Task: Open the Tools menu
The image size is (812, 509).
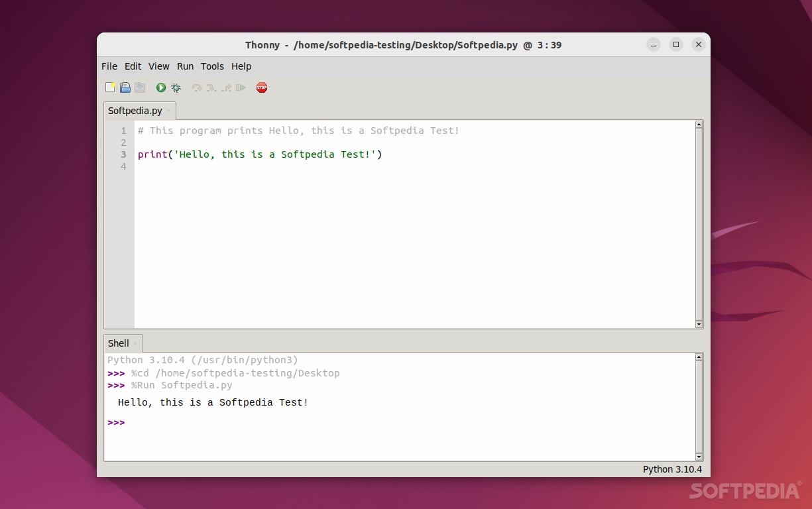Action: click(213, 66)
